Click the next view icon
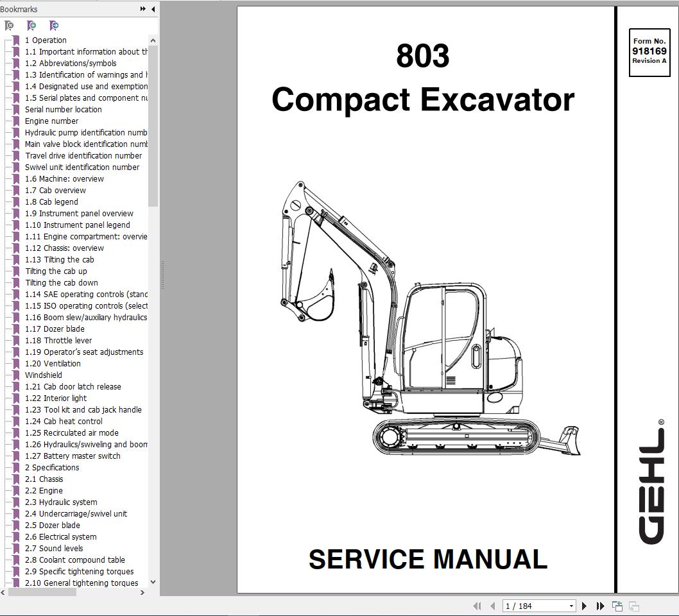The width and height of the screenshot is (679, 616). [633, 606]
